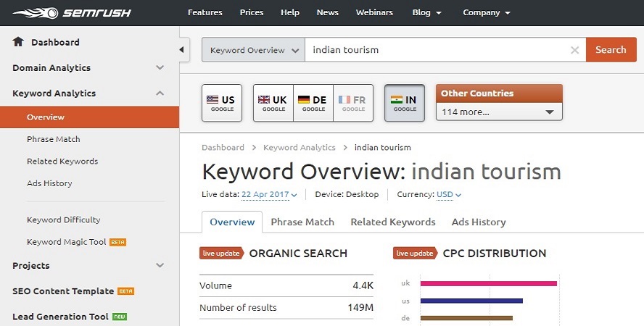Open the Keyword Magic Tool

(67, 242)
